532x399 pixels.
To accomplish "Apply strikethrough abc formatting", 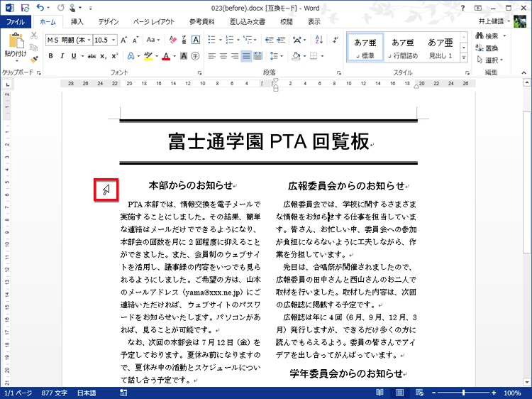I will (x=92, y=56).
